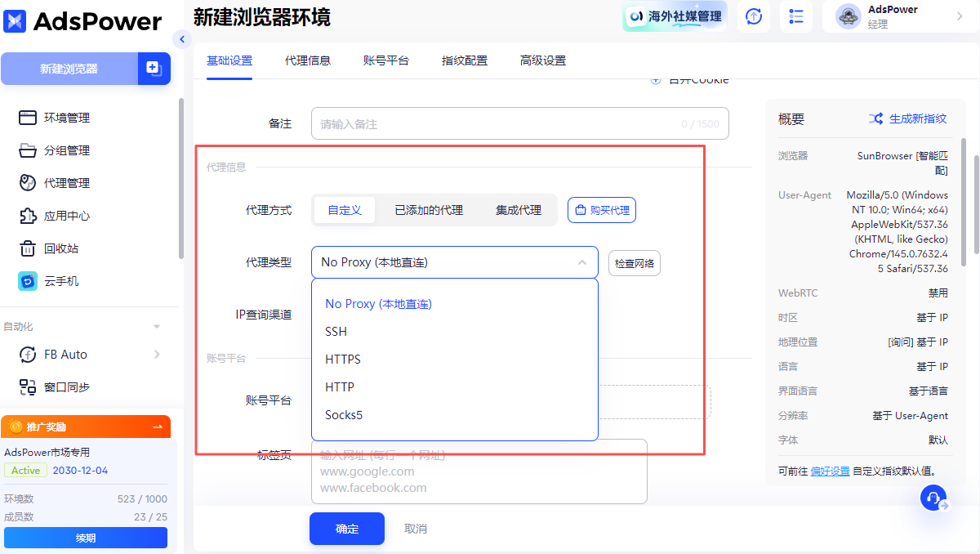Click the 2030-12-04 expiry date
Viewport: 980px width, 554px height.
point(80,470)
